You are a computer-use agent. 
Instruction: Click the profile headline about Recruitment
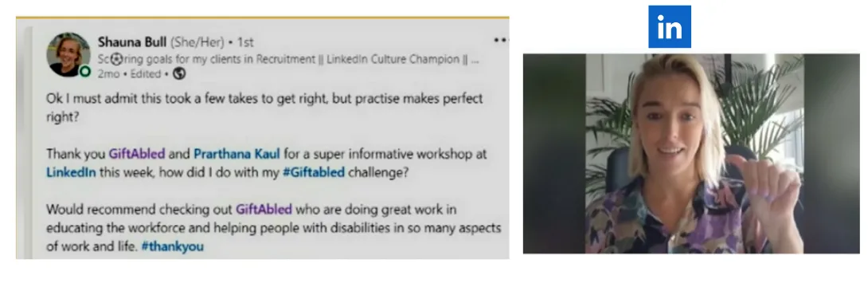[x=288, y=59]
